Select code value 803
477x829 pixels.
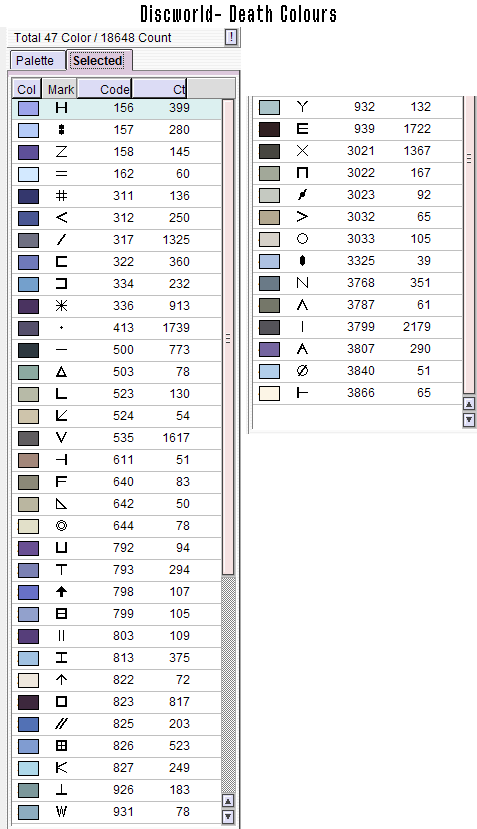pos(123,636)
